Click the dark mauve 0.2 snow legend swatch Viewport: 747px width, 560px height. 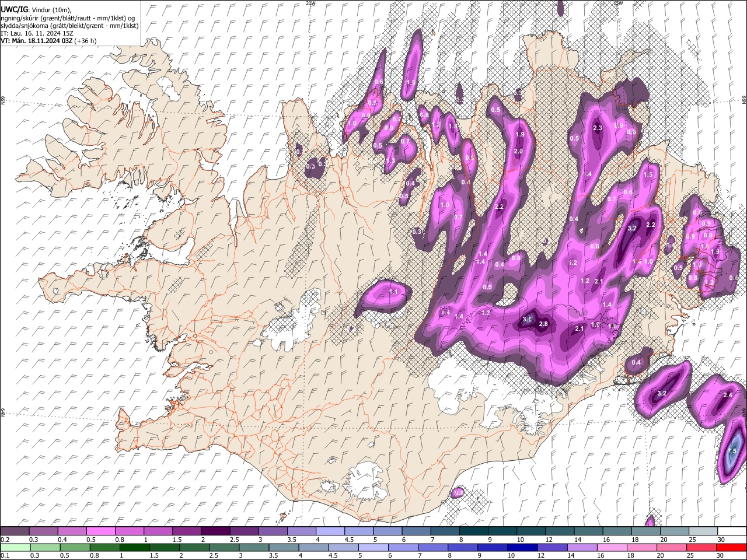click(15, 531)
